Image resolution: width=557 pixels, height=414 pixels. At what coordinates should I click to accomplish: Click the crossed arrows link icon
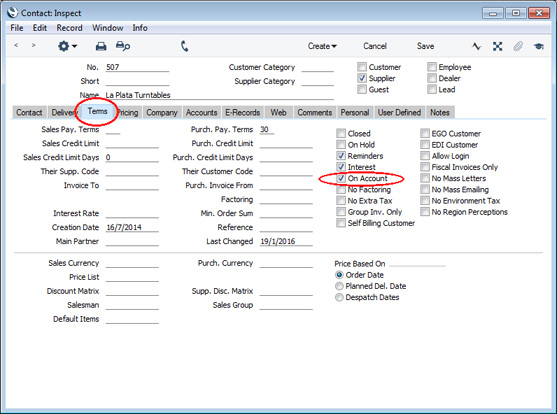click(497, 46)
